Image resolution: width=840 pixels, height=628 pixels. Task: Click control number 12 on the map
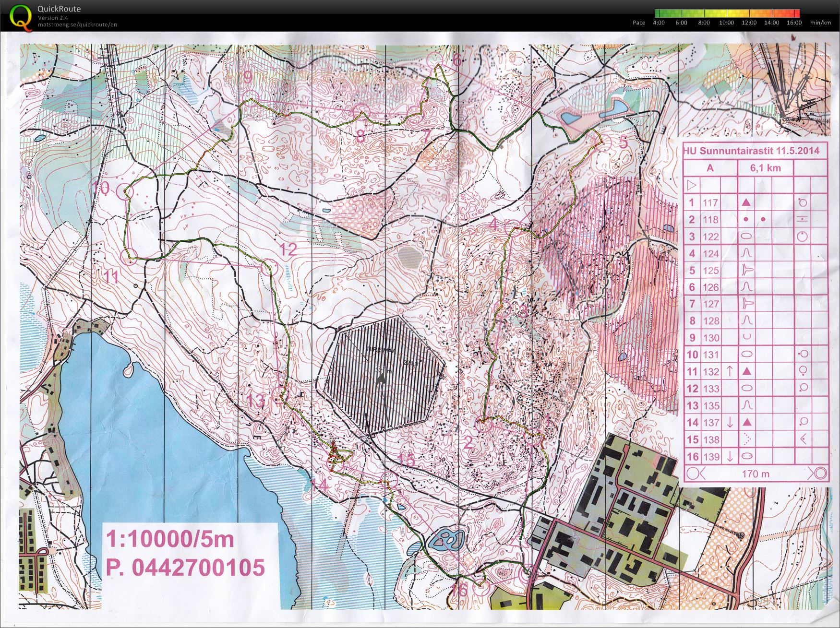(288, 249)
